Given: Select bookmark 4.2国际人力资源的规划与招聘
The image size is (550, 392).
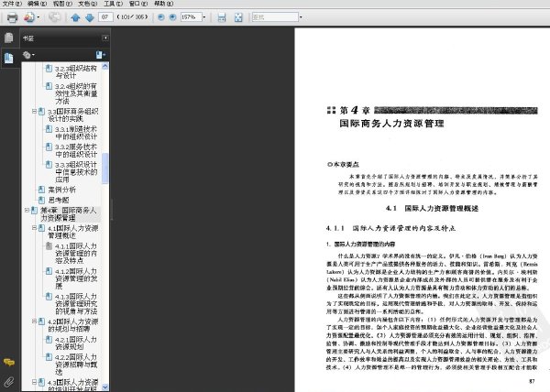Looking at the screenshot, I should pos(73,325).
